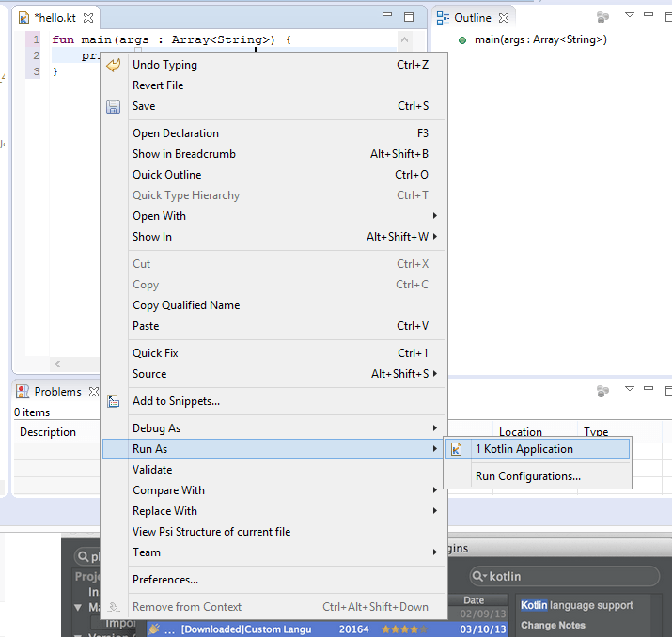Click the Kotlin Application launch icon
The height and width of the screenshot is (637, 672).
tap(457, 449)
